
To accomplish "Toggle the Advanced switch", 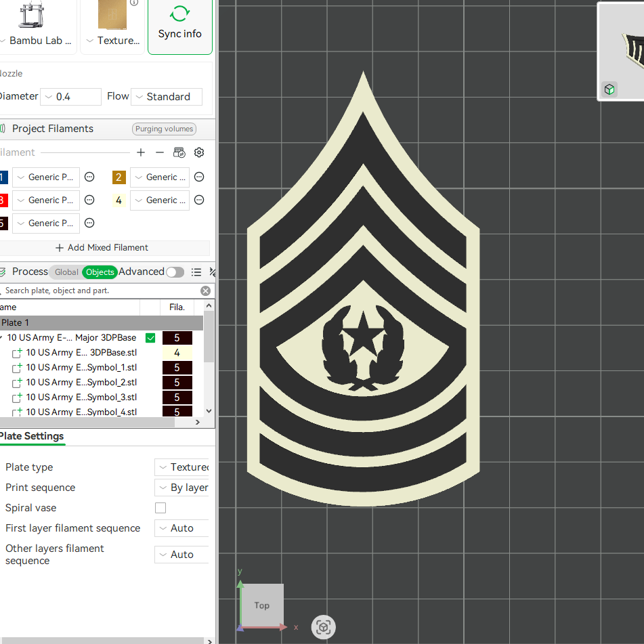I will point(175,272).
